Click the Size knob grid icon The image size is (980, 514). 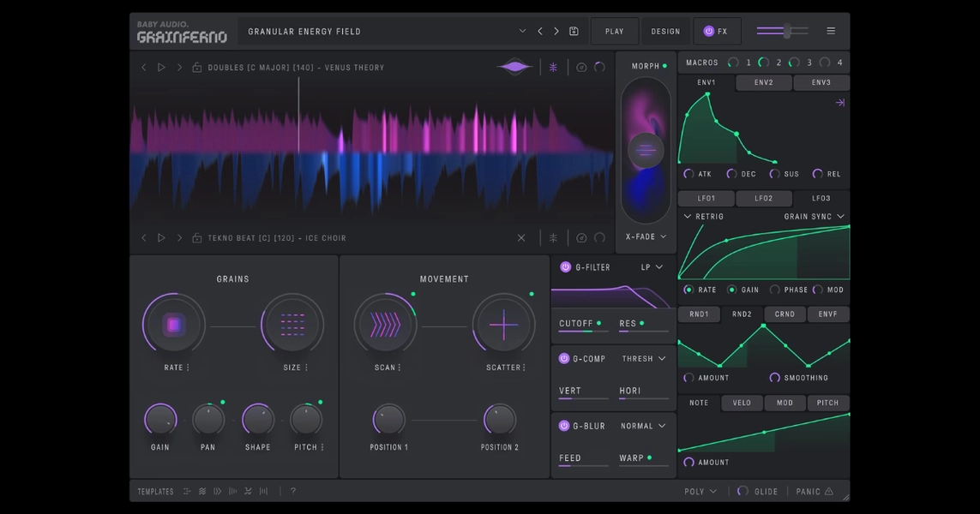(x=292, y=325)
